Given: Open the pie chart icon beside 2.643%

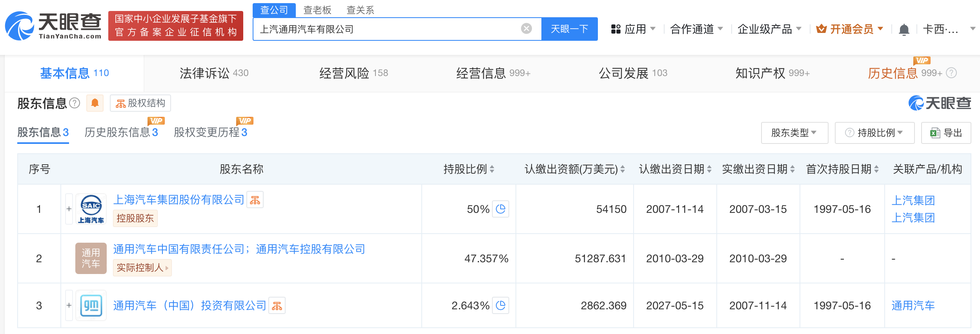Looking at the screenshot, I should point(501,305).
